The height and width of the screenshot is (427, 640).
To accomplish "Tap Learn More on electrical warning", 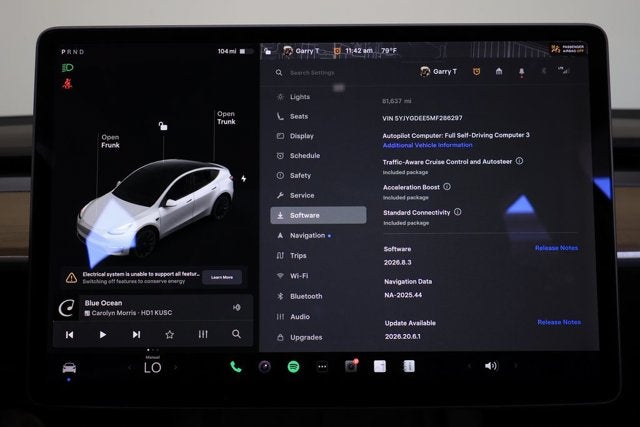I will pyautogui.click(x=222, y=277).
